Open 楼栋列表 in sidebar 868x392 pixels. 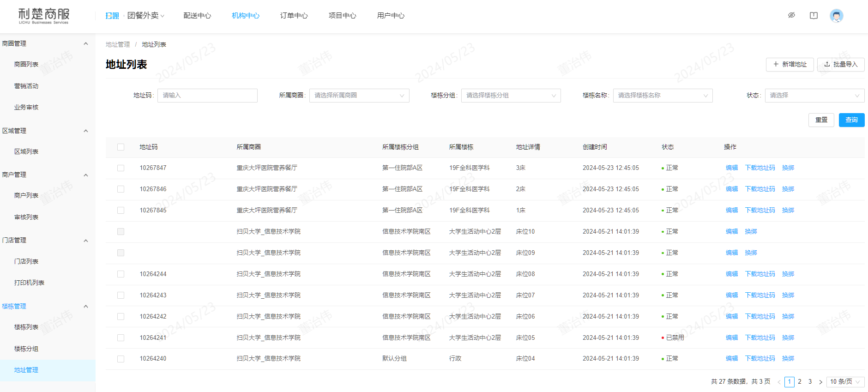[26, 327]
